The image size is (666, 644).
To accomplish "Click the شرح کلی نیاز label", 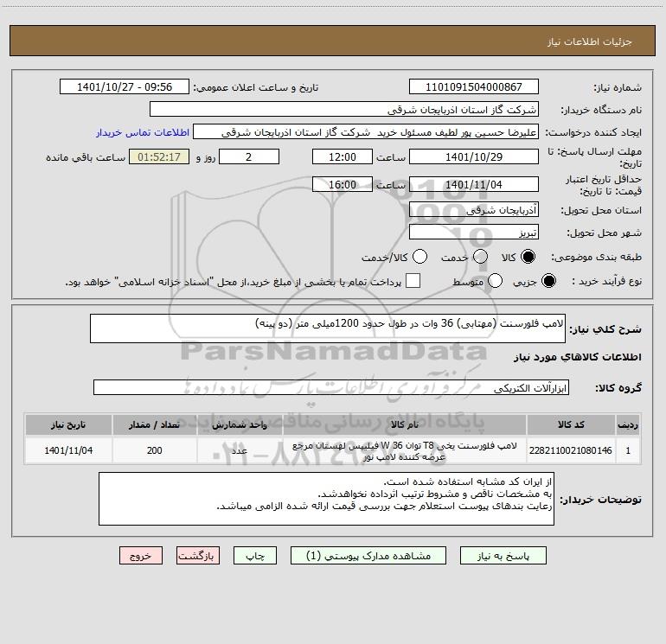I will (x=605, y=329).
